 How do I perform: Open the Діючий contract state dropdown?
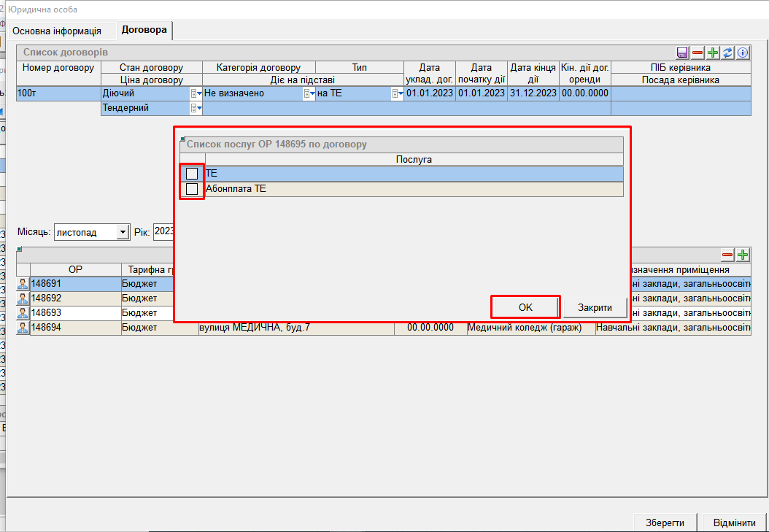point(196,93)
